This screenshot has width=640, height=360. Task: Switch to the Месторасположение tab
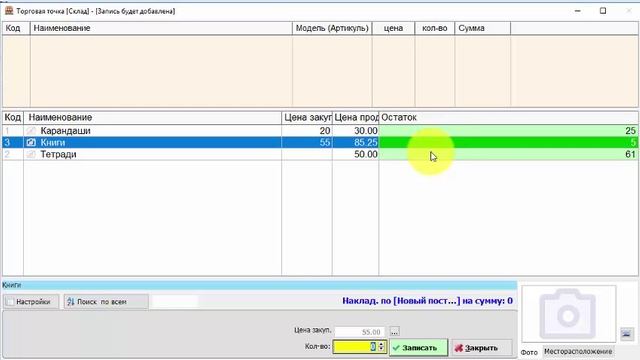coord(578,351)
